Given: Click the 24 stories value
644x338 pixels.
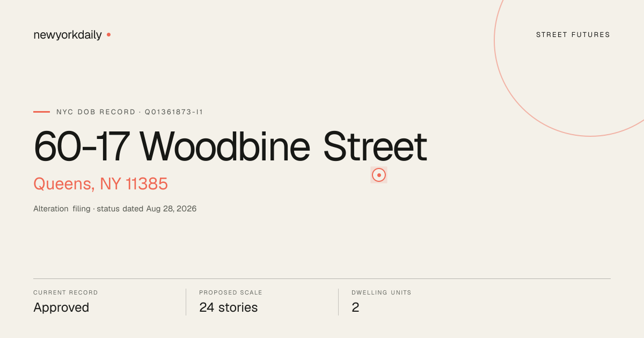Looking at the screenshot, I should coord(229,307).
